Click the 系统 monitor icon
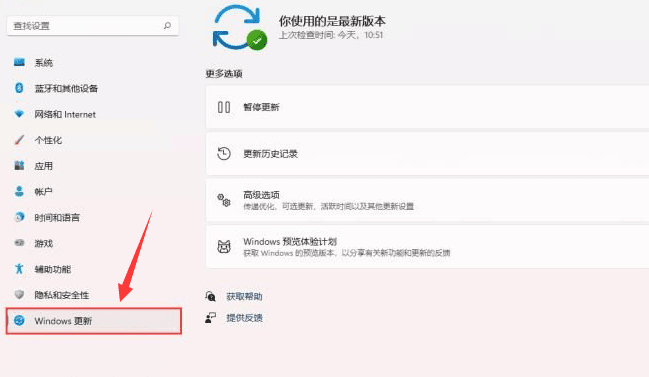Screen dimensions: 649x377 (x=19, y=62)
